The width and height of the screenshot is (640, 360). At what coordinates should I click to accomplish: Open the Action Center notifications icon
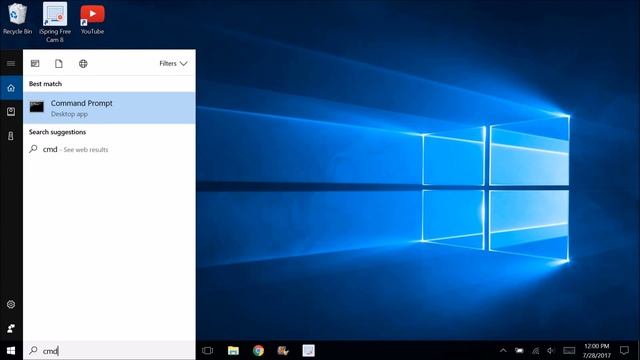pos(624,350)
